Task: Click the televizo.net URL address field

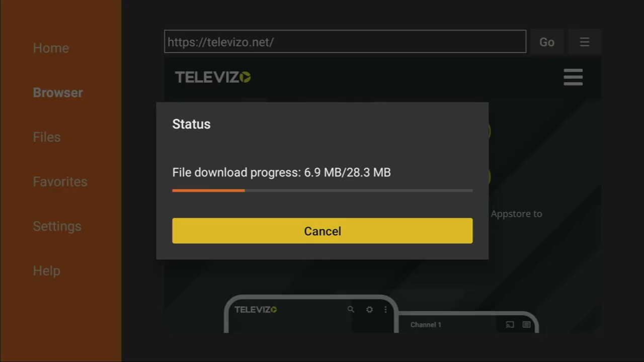Action: coord(345,42)
